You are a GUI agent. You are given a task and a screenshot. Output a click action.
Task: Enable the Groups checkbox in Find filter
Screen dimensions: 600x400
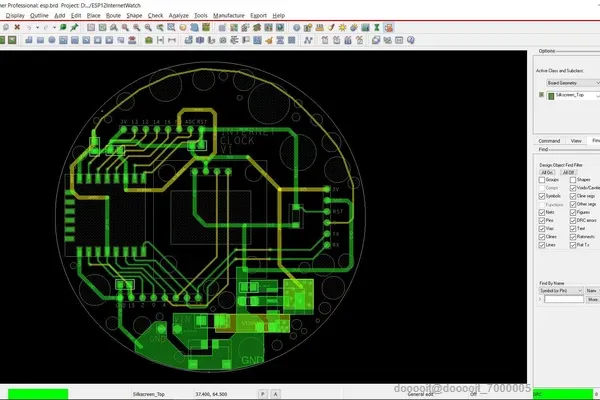pyautogui.click(x=542, y=180)
